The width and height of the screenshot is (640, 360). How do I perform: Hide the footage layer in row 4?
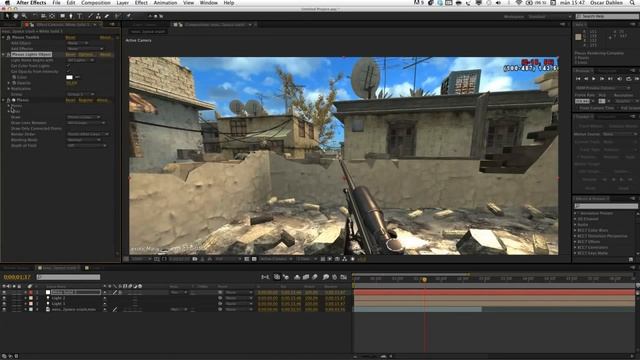click(x=4, y=309)
